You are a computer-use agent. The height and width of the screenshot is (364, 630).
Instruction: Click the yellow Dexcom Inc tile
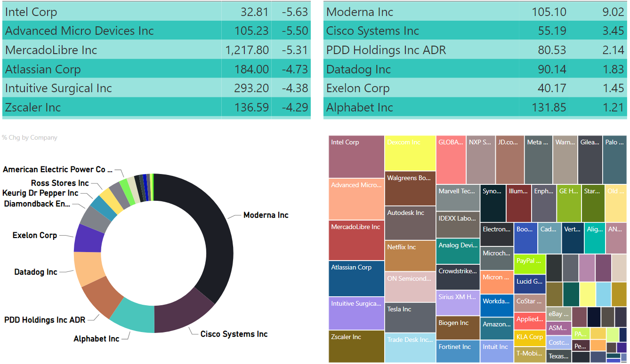coord(411,153)
